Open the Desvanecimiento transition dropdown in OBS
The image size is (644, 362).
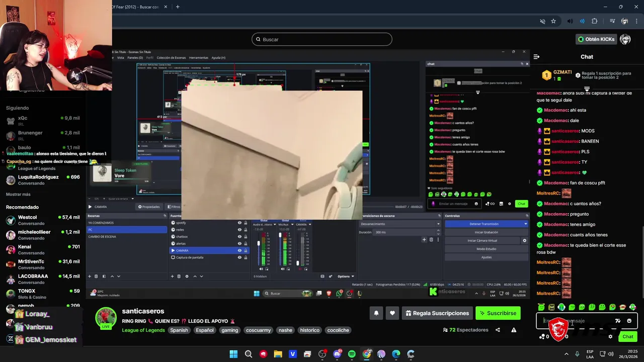pos(399,224)
